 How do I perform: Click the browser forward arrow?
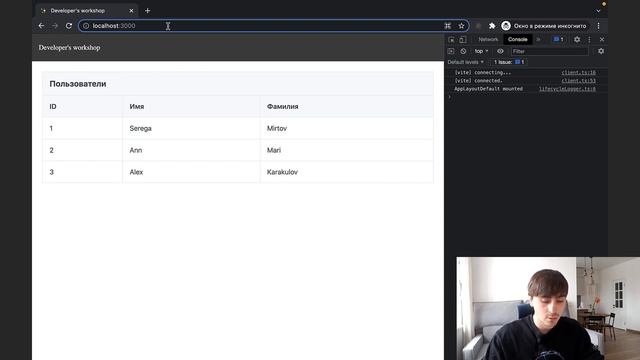[55, 26]
